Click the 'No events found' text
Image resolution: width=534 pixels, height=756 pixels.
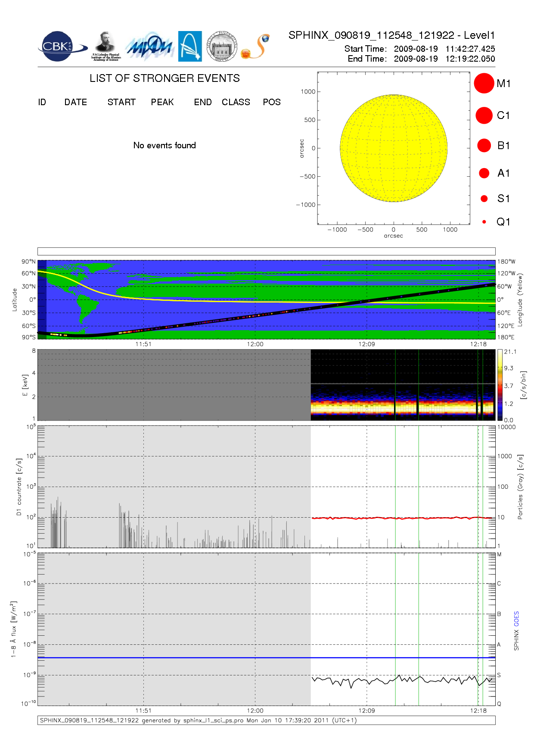coord(165,145)
